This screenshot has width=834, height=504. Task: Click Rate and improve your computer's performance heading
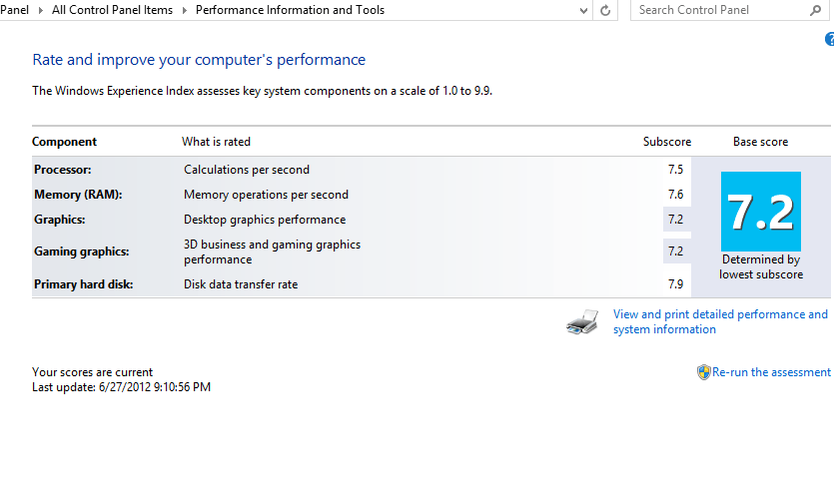pyautogui.click(x=199, y=60)
